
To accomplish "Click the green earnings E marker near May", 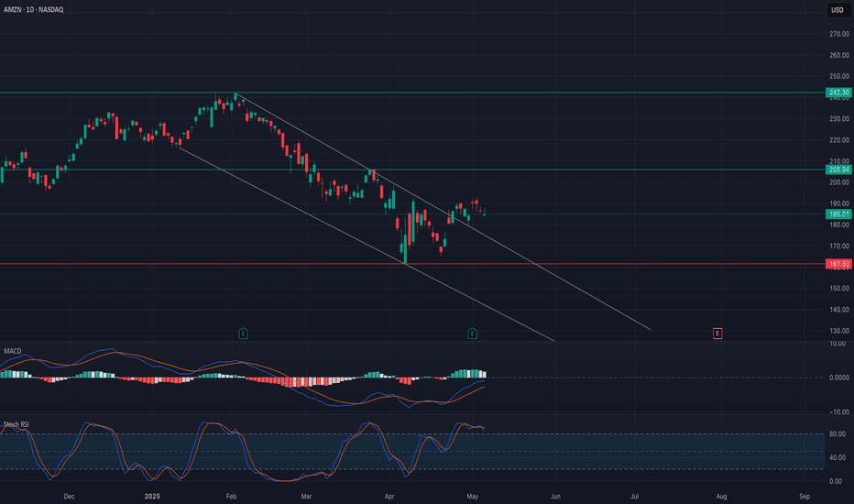I will pos(472,334).
